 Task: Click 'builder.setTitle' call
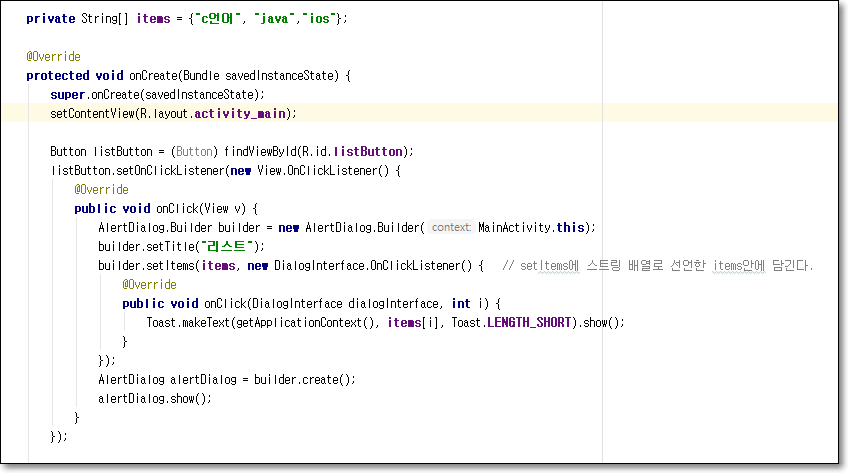[146, 247]
